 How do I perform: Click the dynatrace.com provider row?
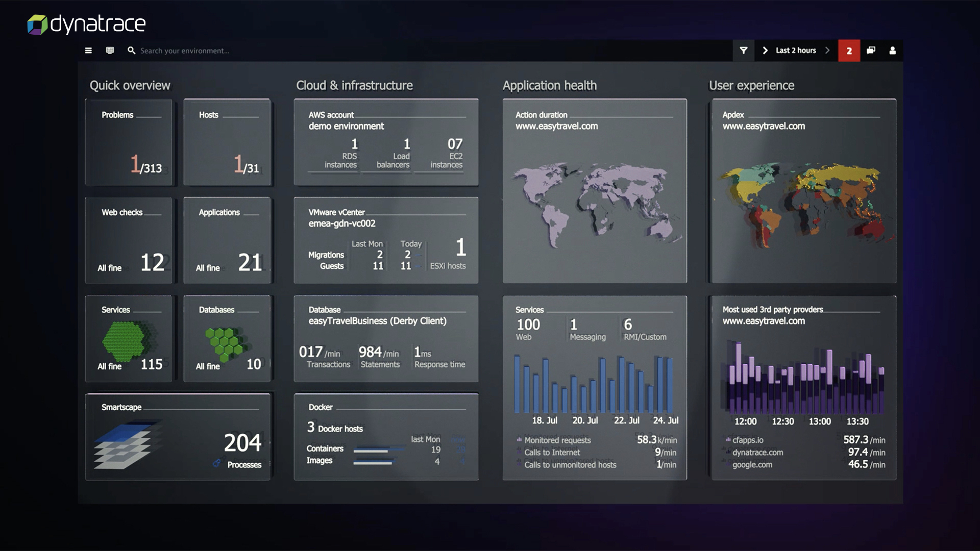coord(805,453)
